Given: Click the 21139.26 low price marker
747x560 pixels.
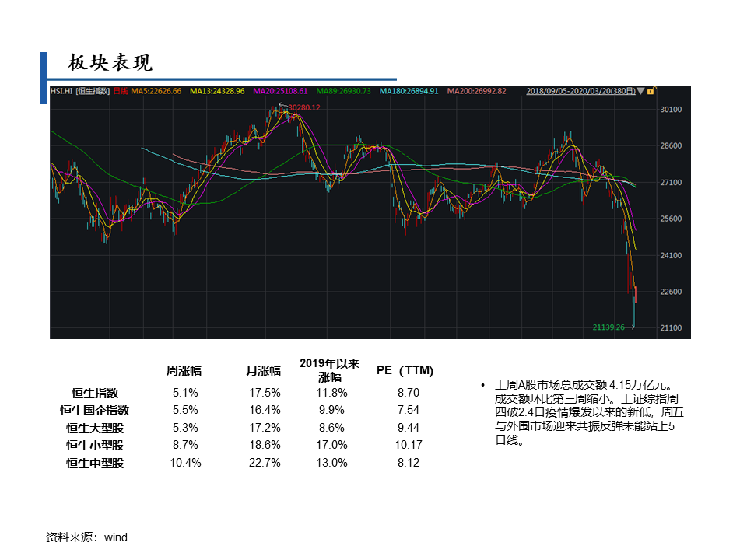Looking at the screenshot, I should click(x=608, y=327).
